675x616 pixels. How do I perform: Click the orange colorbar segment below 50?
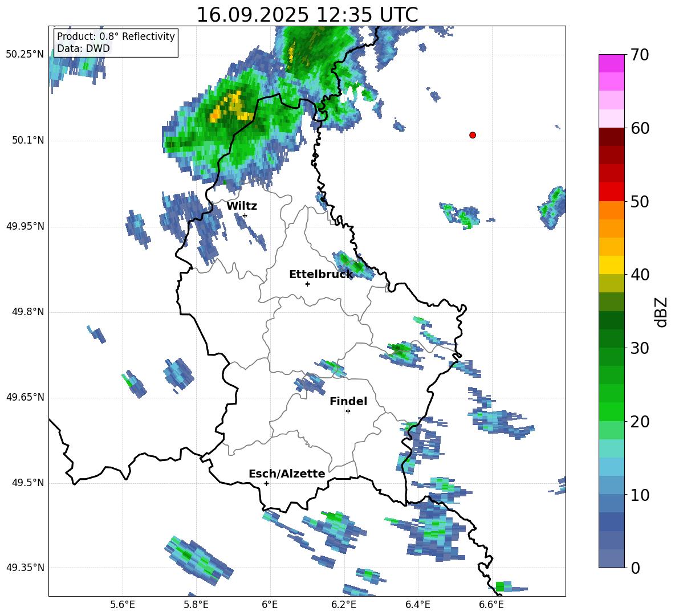click(x=611, y=210)
